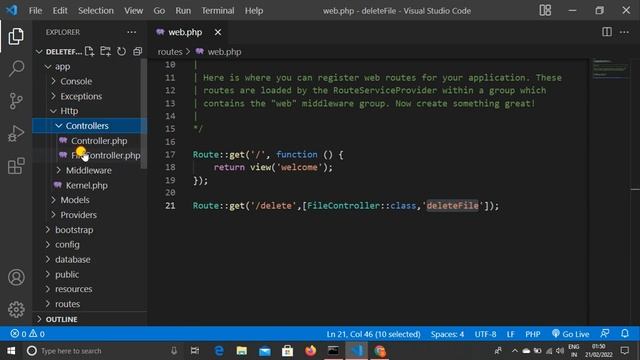Change indentation via Spaces: 4
The image size is (640, 360).
click(x=447, y=334)
